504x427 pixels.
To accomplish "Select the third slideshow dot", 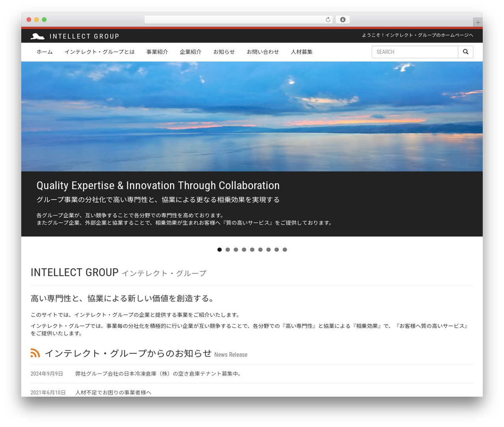I will tap(236, 250).
